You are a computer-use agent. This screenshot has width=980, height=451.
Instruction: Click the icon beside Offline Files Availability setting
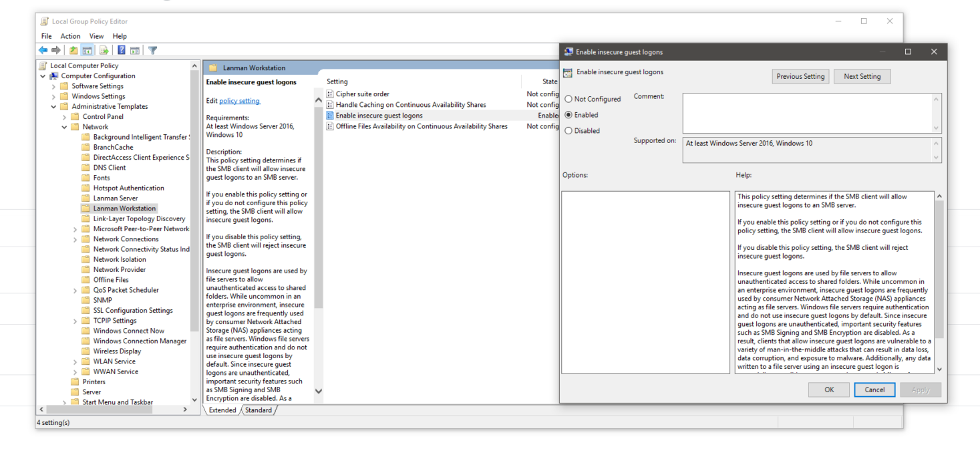click(330, 126)
